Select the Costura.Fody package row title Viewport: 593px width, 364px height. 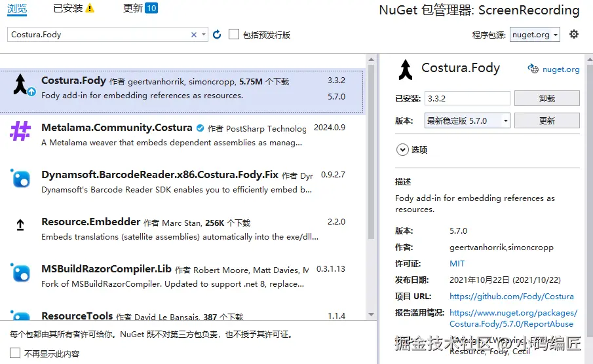click(x=74, y=81)
